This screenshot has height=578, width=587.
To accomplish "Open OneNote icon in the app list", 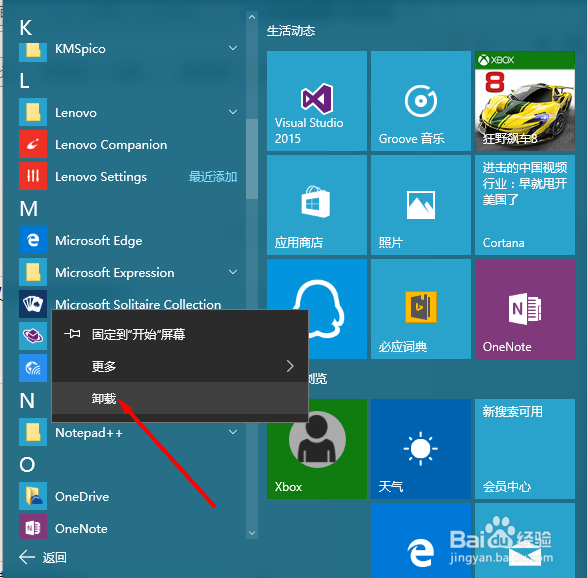I will coord(33,528).
